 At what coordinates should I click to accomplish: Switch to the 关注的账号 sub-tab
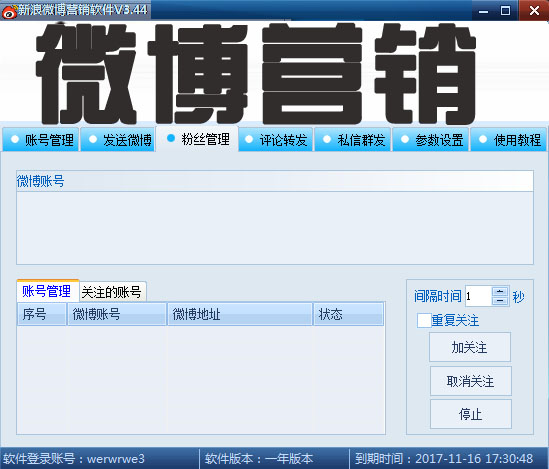click(x=112, y=292)
